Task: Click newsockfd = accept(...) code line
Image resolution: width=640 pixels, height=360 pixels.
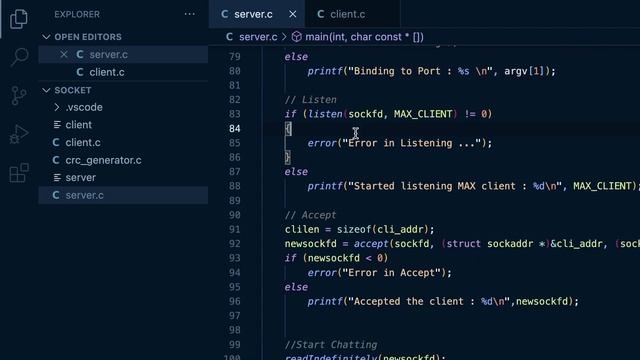Action: coord(462,244)
